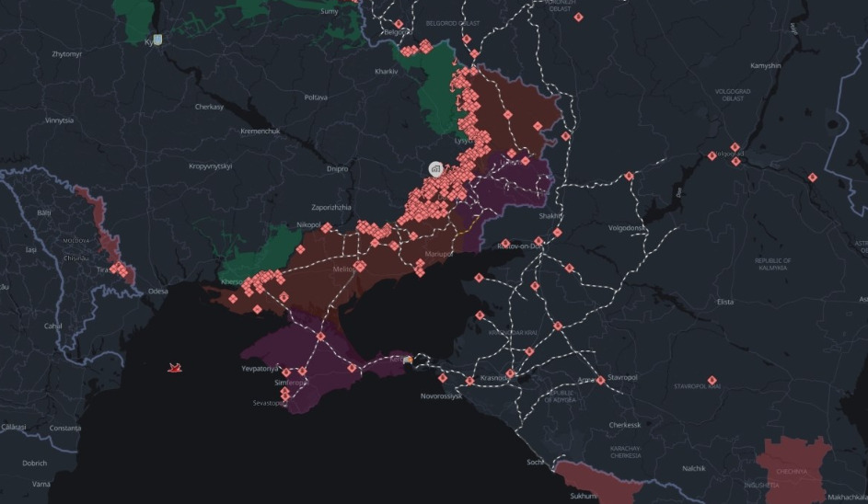
Task: Select the Kyiv capital shield marker
Action: [158, 40]
